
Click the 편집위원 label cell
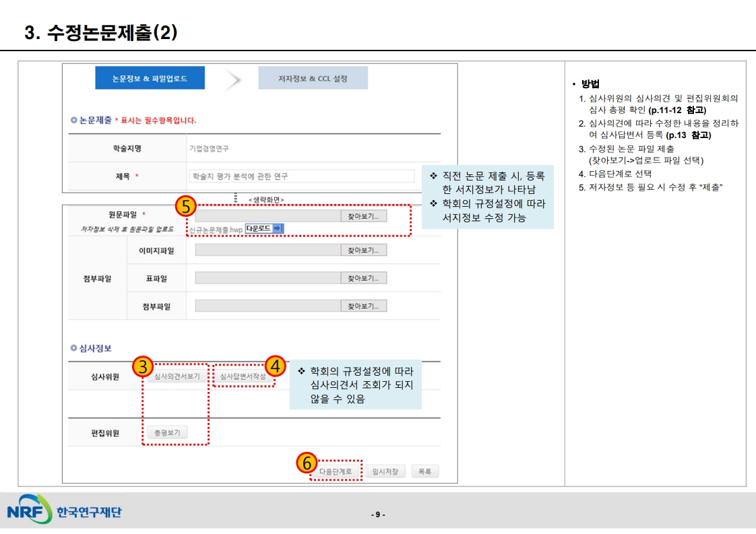point(105,433)
